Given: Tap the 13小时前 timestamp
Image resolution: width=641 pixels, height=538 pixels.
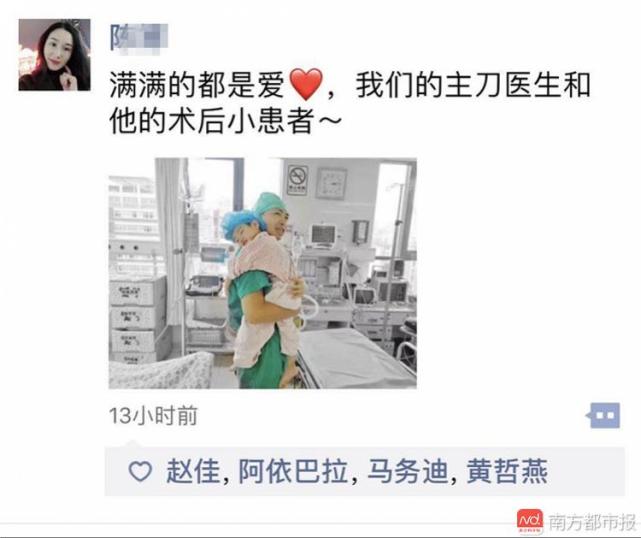Looking at the screenshot, I should click(x=153, y=415).
